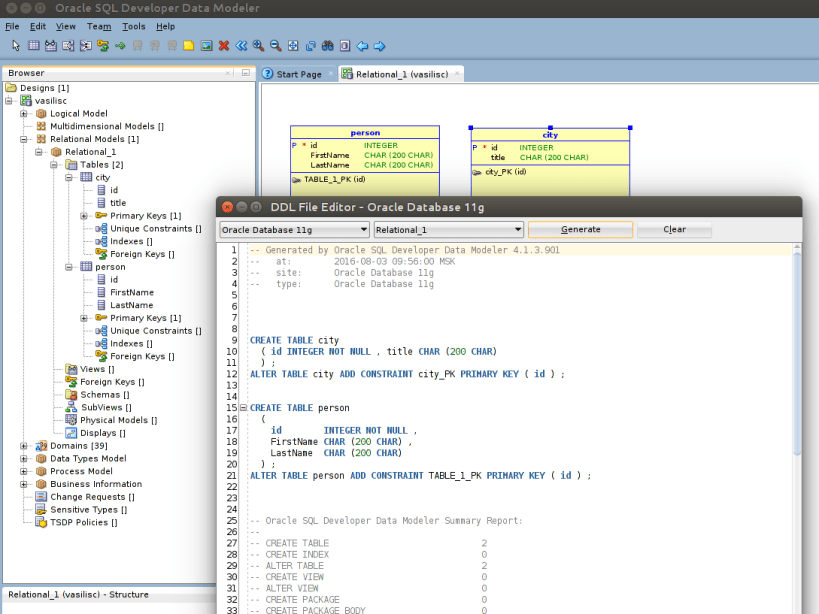Collapse the CREATE TABLE person code fold
The height and width of the screenshot is (614, 819).
[243, 408]
